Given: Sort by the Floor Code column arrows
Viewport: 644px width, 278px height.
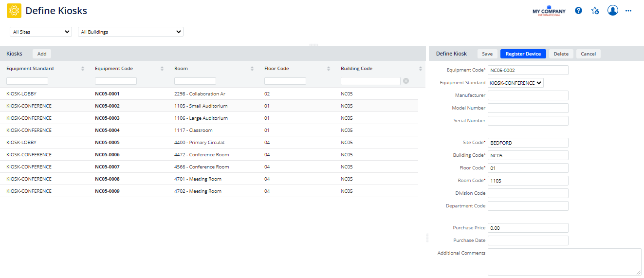Looking at the screenshot, I should [x=329, y=69].
